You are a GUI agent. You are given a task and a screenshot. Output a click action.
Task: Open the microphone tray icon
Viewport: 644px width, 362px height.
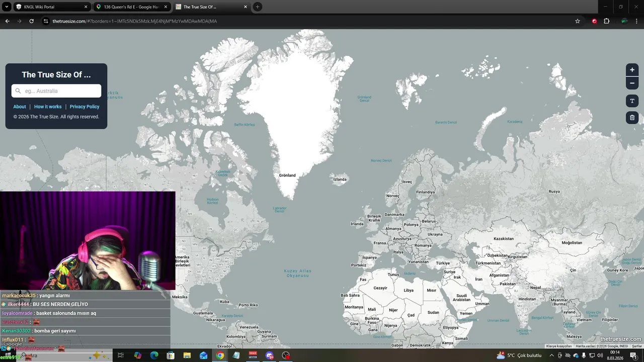click(x=584, y=355)
